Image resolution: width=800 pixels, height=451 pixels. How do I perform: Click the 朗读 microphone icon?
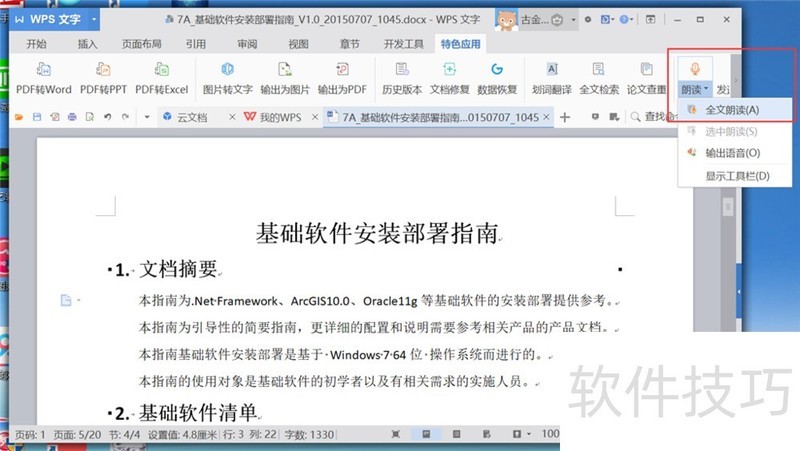[x=694, y=69]
